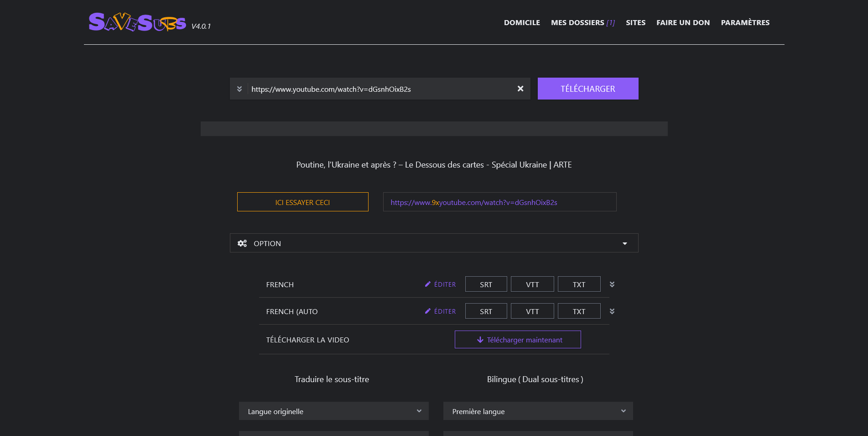868x436 pixels.
Task: Open the PARAMÈTRES menu item
Action: coord(745,22)
